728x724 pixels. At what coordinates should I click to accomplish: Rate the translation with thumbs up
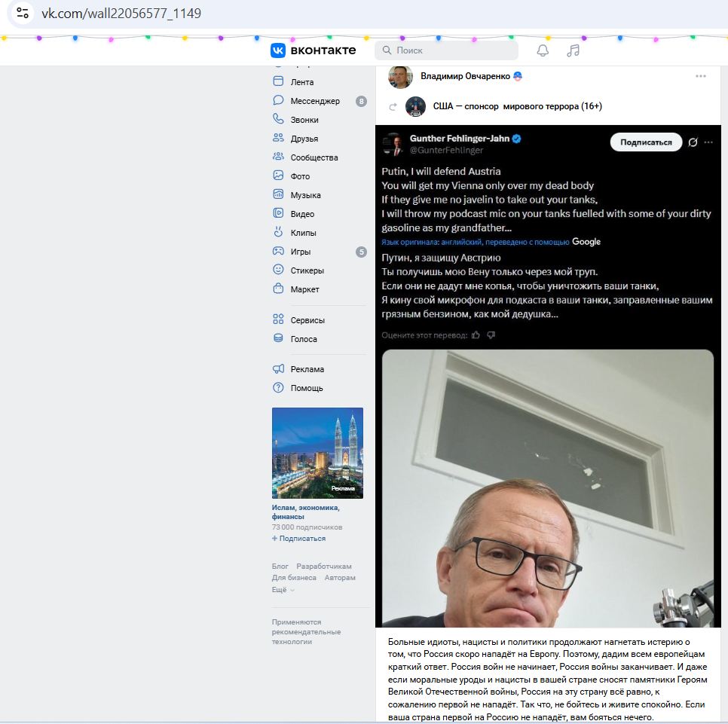[476, 335]
